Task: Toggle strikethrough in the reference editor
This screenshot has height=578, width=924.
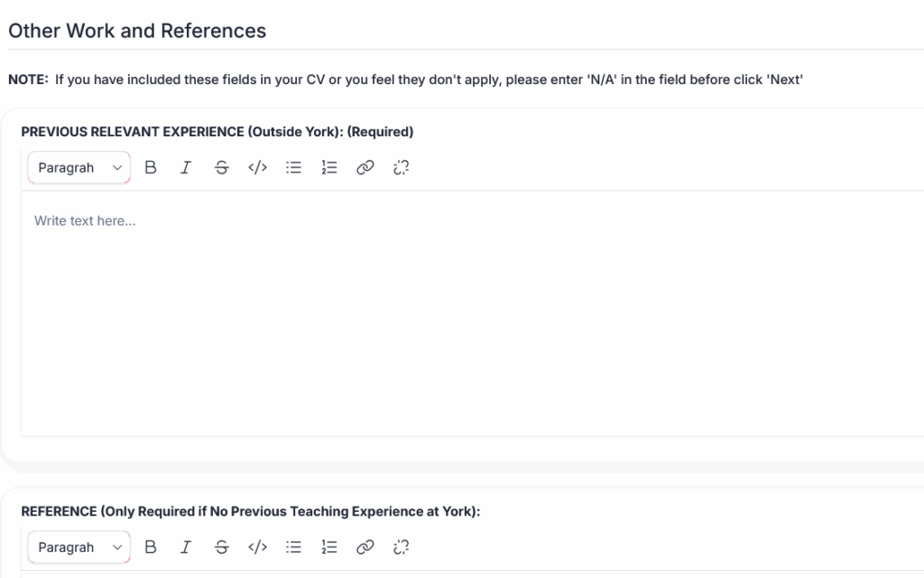Action: (x=221, y=546)
